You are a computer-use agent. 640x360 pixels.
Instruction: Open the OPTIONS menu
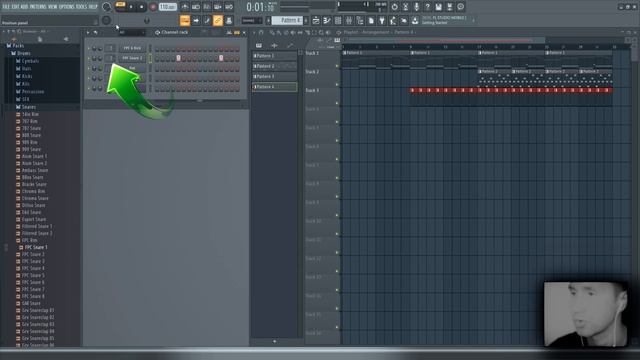tap(67, 7)
